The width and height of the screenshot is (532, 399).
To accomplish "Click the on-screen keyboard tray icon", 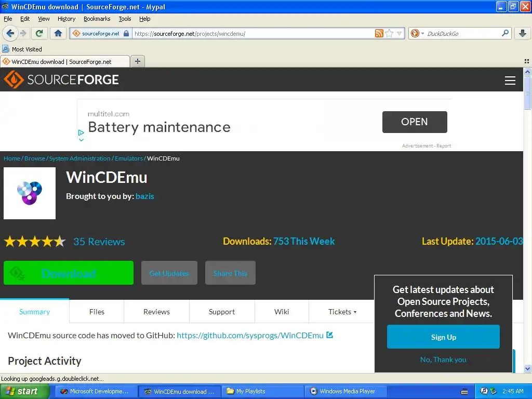I will (464, 392).
